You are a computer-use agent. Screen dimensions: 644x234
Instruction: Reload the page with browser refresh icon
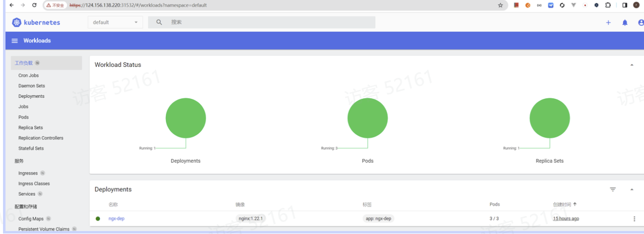(34, 5)
